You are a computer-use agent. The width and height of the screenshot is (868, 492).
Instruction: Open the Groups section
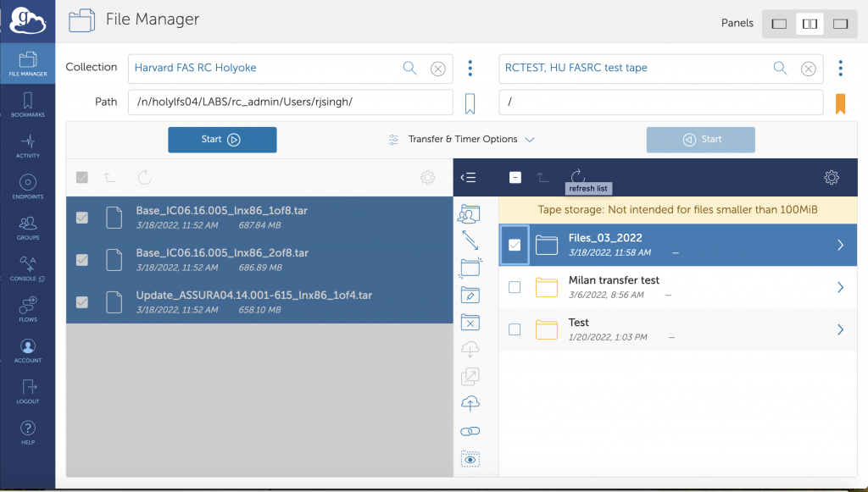28,228
